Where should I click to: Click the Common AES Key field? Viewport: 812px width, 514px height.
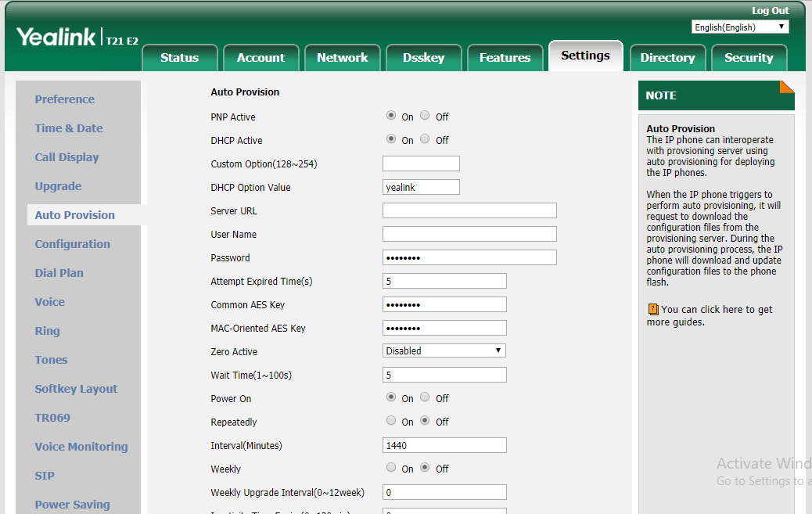pyautogui.click(x=444, y=304)
